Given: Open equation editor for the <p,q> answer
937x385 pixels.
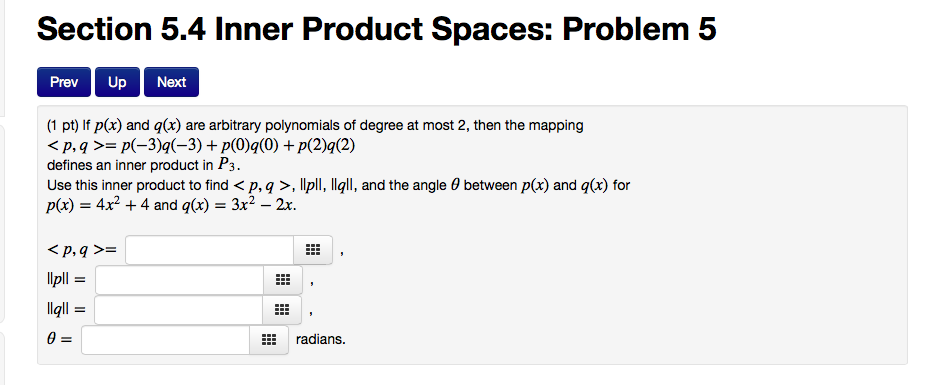Looking at the screenshot, I should [313, 250].
